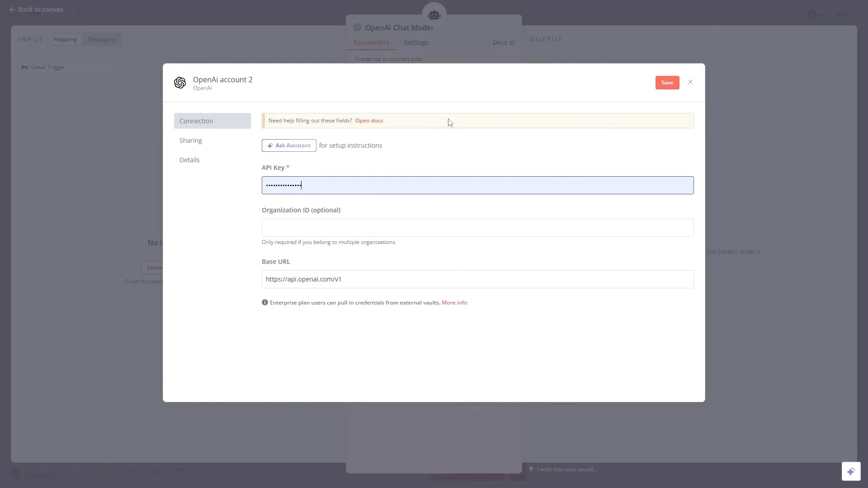Click the Organization ID input field

(477, 228)
